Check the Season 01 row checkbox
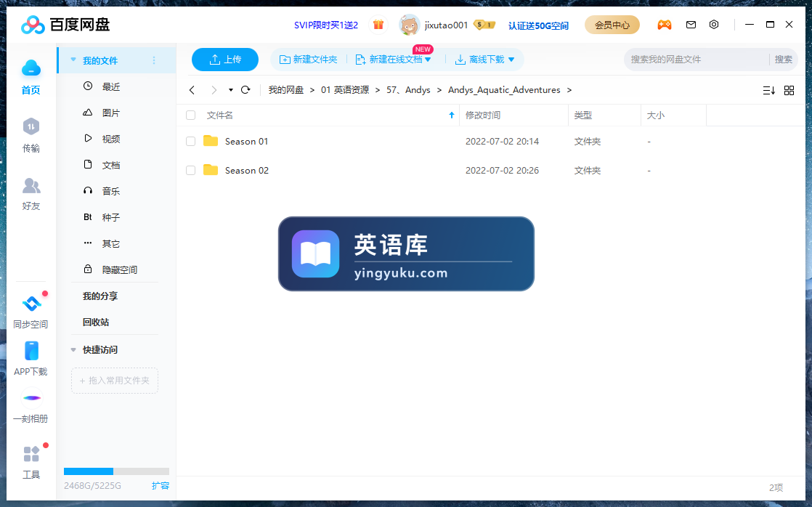This screenshot has width=812, height=507. [x=190, y=142]
